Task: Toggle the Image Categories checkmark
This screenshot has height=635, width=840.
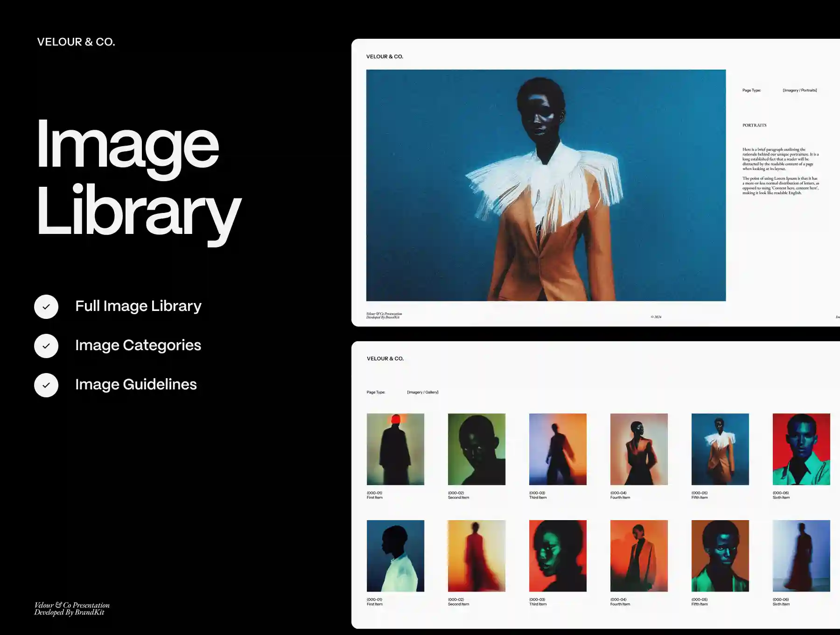Action: point(46,346)
